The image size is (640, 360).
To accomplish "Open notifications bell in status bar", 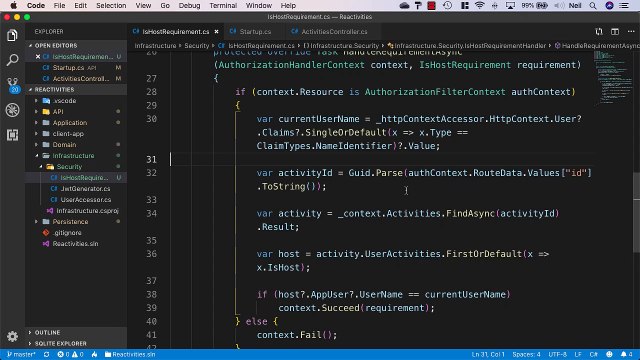I will point(627,354).
